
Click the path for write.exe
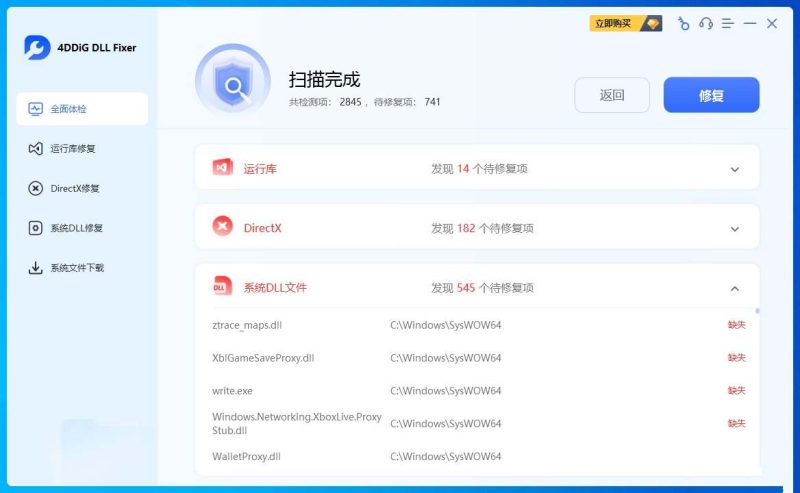445,390
